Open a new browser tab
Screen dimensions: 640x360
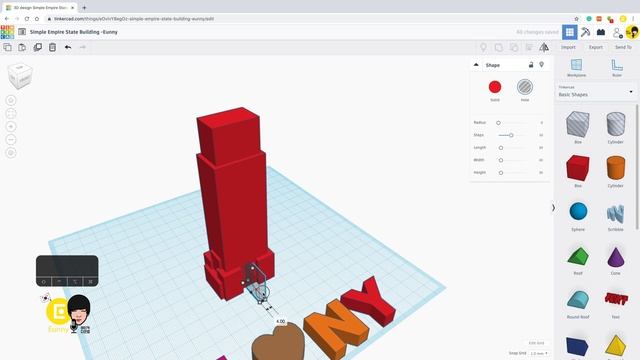[84, 7]
